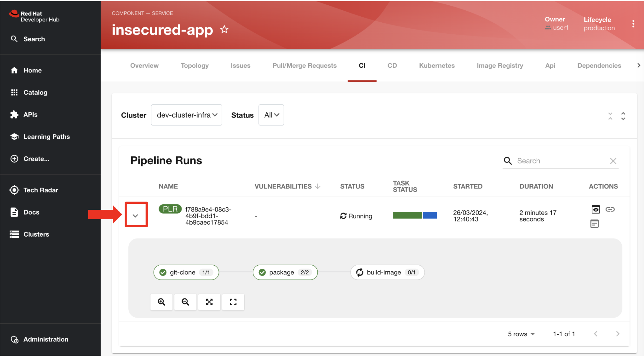Switch to the CD tab
This screenshot has width=644, height=357.
coord(392,66)
